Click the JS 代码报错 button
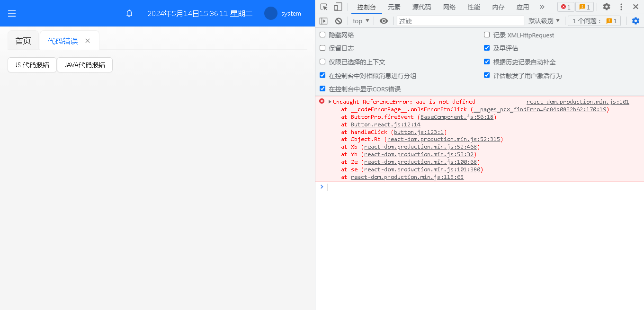 click(x=32, y=65)
